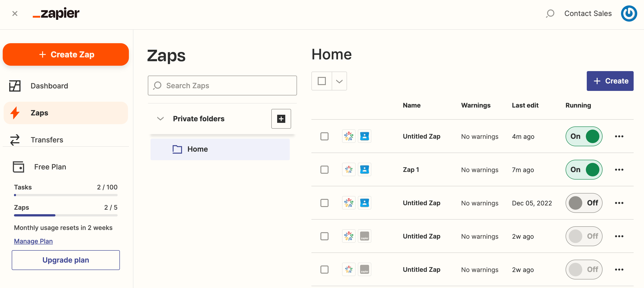
Task: Toggle Zap 1 running switch off
Action: (584, 170)
